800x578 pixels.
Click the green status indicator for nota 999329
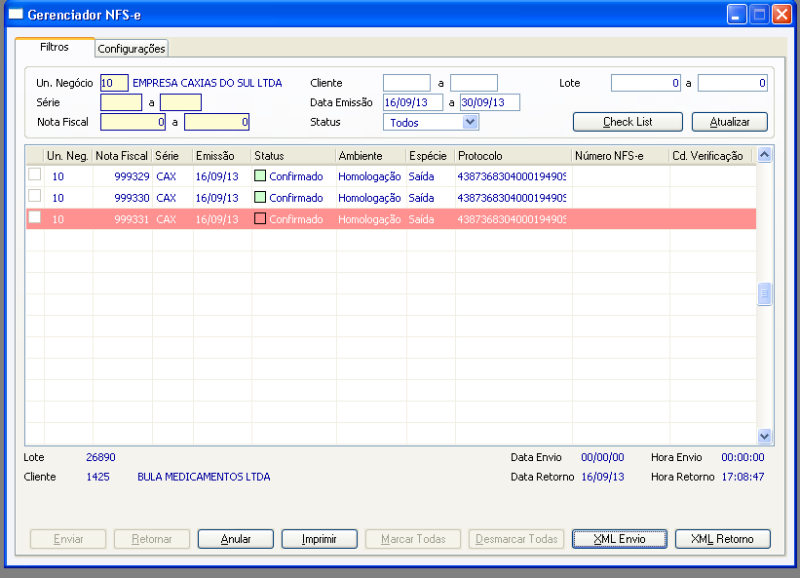click(260, 176)
